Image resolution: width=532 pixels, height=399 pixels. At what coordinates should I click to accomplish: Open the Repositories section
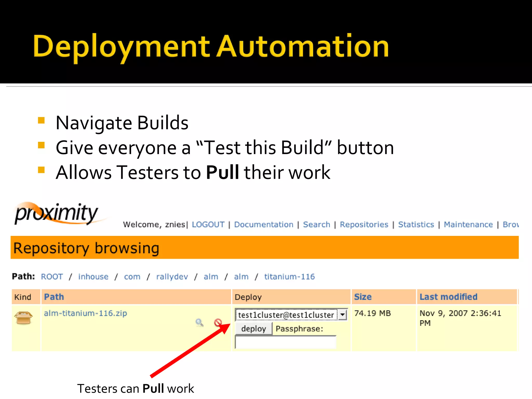point(364,224)
